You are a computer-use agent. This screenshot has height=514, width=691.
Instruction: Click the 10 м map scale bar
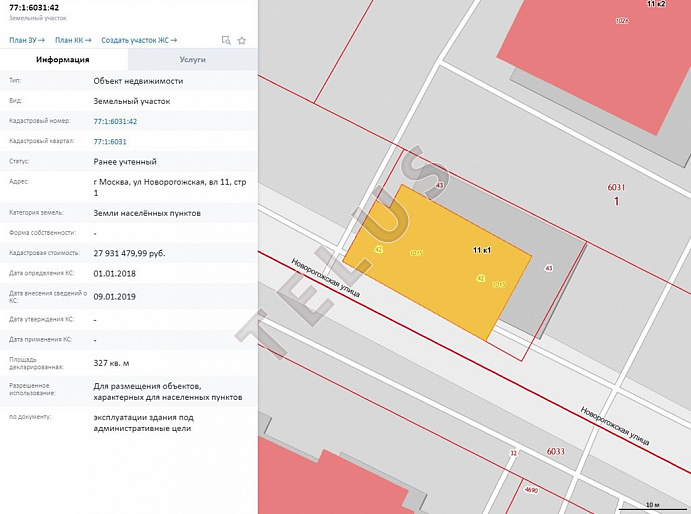[x=652, y=506]
